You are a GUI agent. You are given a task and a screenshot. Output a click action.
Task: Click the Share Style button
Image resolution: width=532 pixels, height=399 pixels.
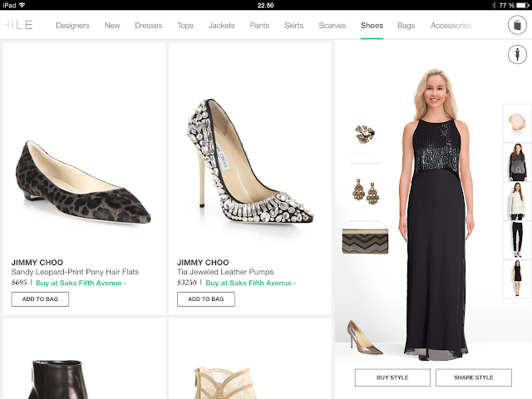[x=474, y=377]
